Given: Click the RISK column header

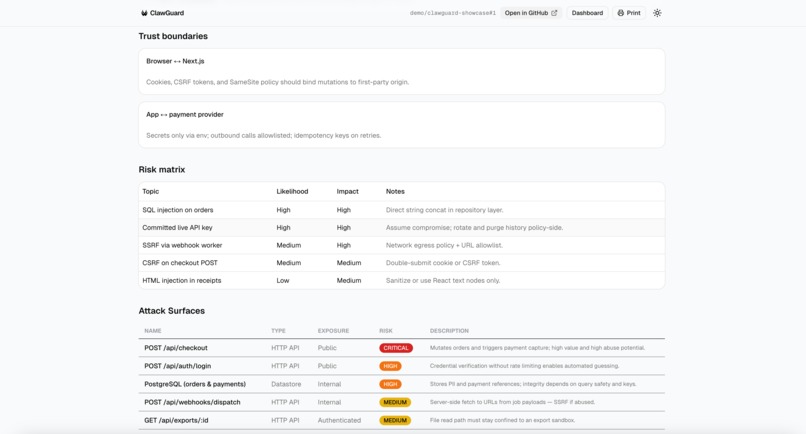Looking at the screenshot, I should pyautogui.click(x=386, y=331).
